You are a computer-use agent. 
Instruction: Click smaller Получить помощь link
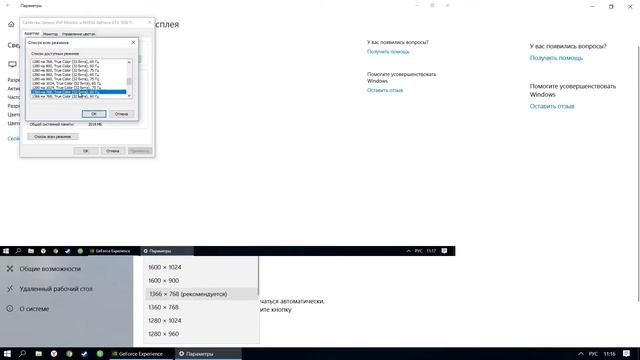[x=388, y=51]
